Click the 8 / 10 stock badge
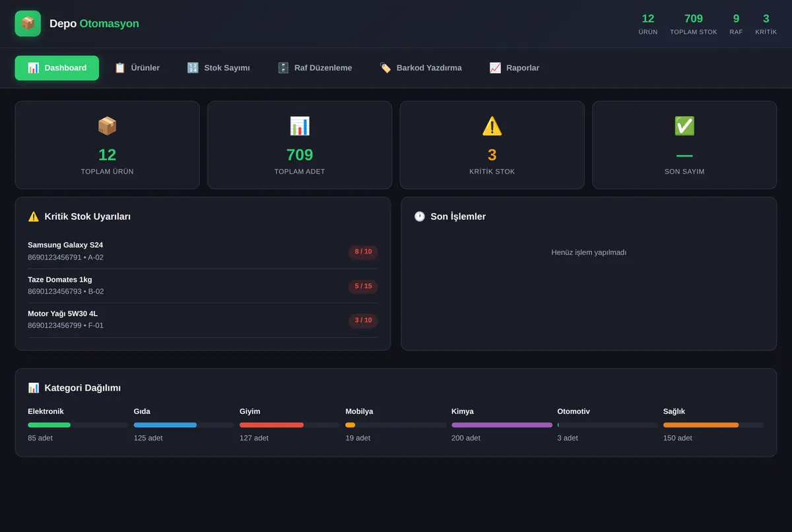792x532 pixels. 363,251
